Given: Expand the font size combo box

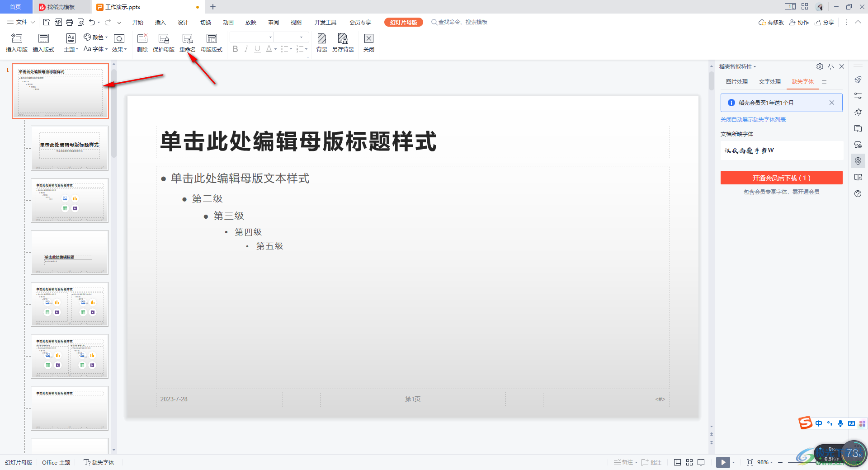Looking at the screenshot, I should pyautogui.click(x=302, y=37).
